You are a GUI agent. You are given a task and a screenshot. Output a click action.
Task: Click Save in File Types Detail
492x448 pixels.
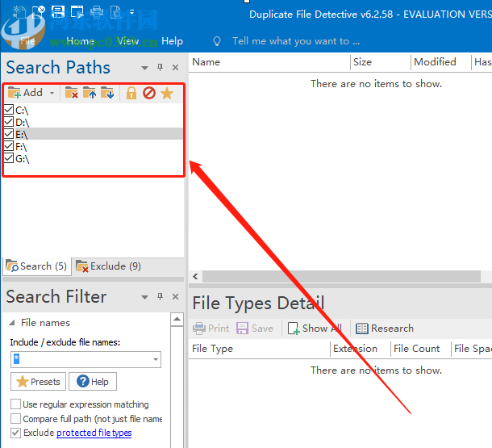[255, 329]
